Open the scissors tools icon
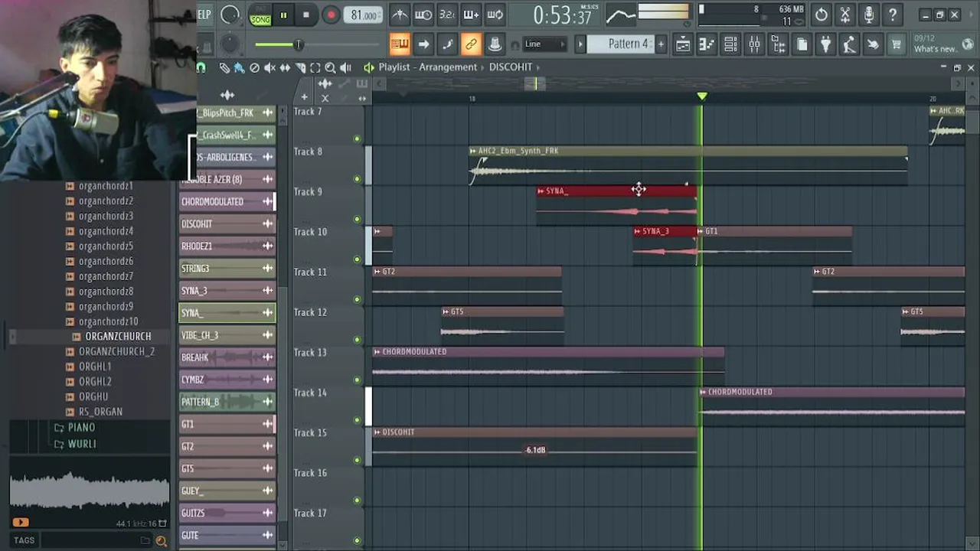The image size is (980, 551). pos(845,15)
